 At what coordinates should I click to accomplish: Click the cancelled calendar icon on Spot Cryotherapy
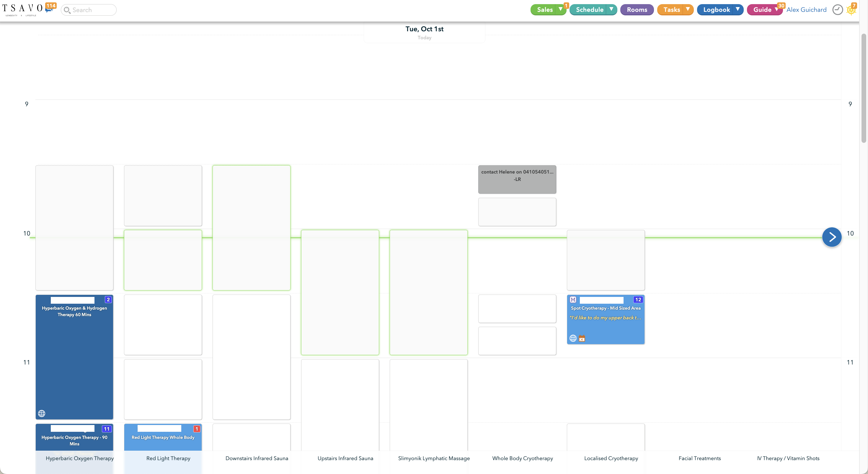pyautogui.click(x=582, y=339)
